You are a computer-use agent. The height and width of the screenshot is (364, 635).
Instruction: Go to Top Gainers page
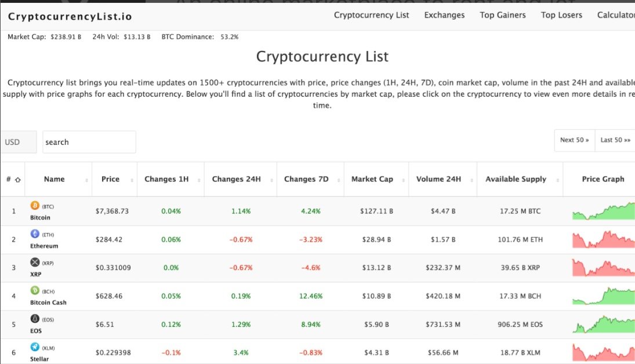(x=503, y=15)
